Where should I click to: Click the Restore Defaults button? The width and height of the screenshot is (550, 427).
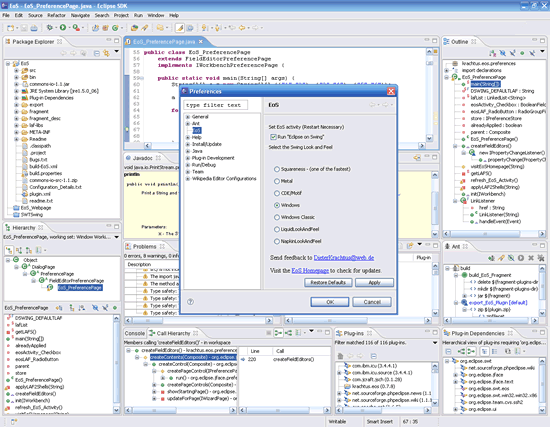pos(328,282)
